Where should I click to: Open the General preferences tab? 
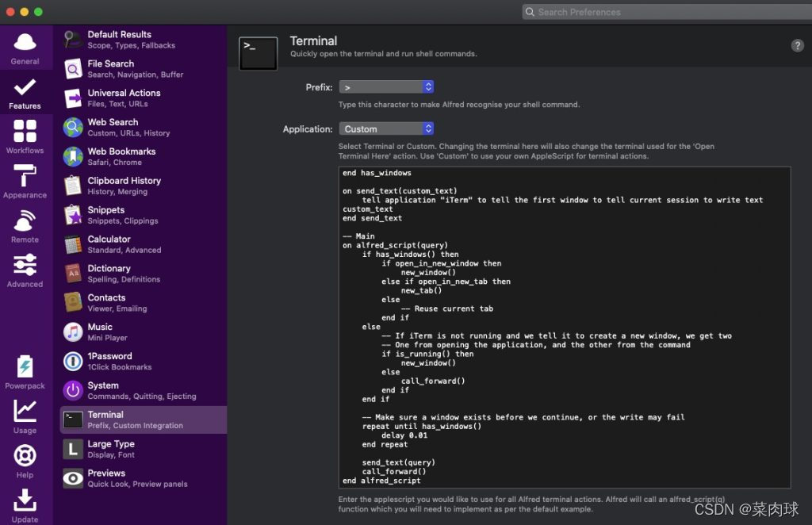click(x=25, y=48)
